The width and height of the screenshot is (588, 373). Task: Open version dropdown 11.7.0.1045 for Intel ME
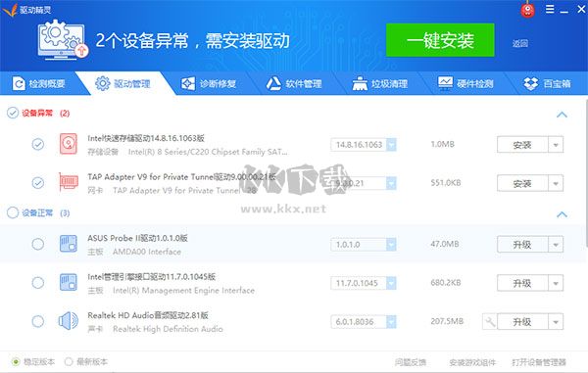tap(391, 283)
